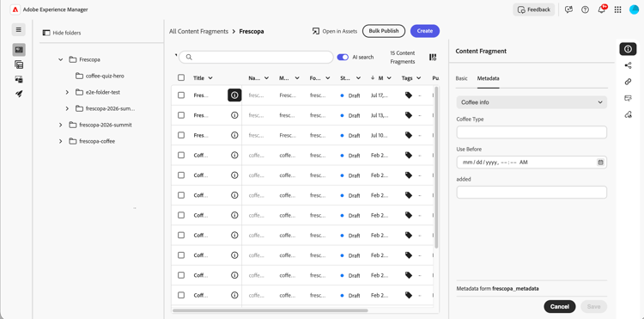Click tag icon on Jul 10 row
Image resolution: width=644 pixels, height=319 pixels.
pos(408,135)
